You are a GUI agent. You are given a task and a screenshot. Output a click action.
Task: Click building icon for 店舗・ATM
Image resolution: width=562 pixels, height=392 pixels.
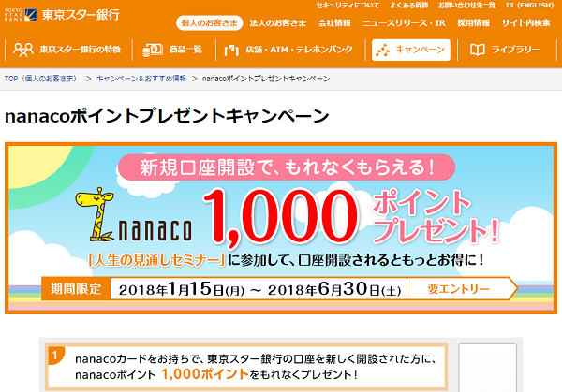point(231,51)
